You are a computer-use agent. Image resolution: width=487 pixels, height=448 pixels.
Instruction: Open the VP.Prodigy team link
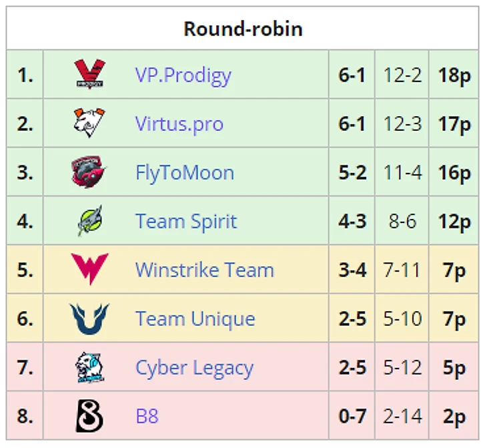tap(183, 75)
